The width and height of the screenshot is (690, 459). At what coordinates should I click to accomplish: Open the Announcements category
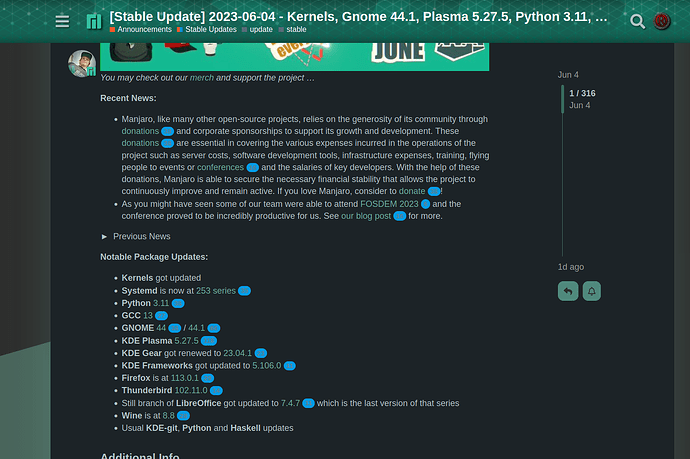[143, 30]
